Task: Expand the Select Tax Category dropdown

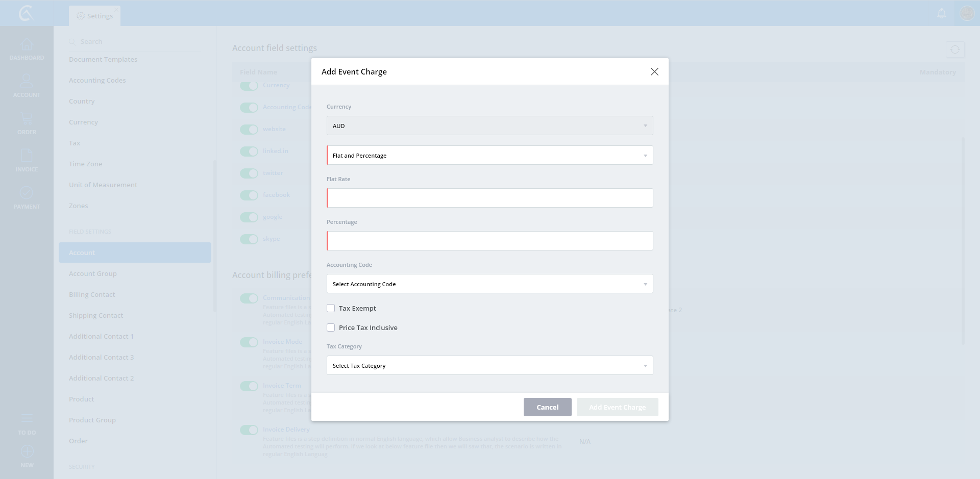Action: pyautogui.click(x=489, y=365)
